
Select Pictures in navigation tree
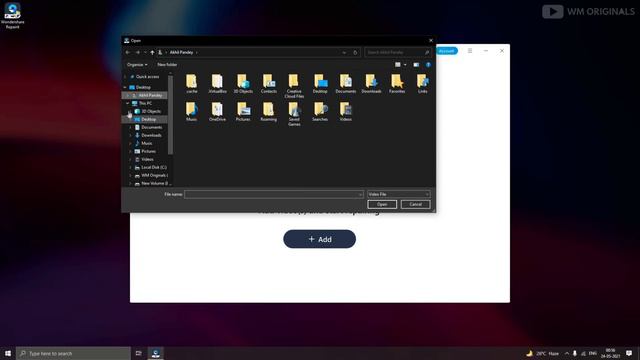(x=148, y=151)
